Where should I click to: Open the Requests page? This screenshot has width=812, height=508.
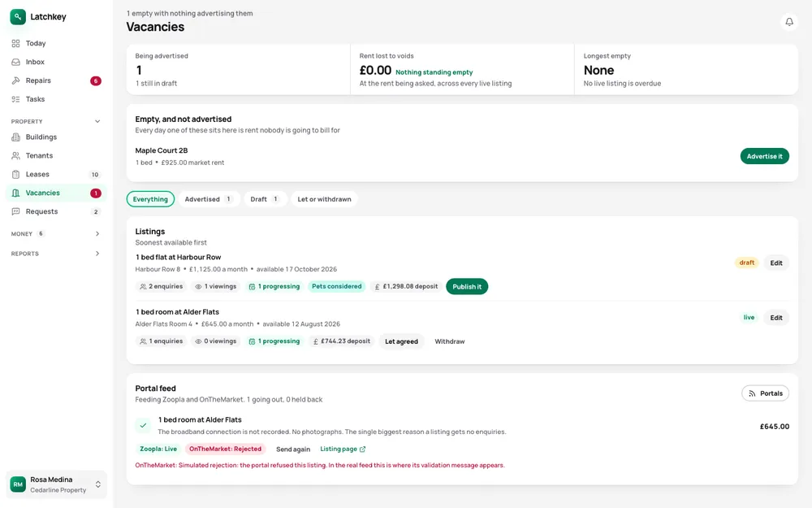pos(56,212)
